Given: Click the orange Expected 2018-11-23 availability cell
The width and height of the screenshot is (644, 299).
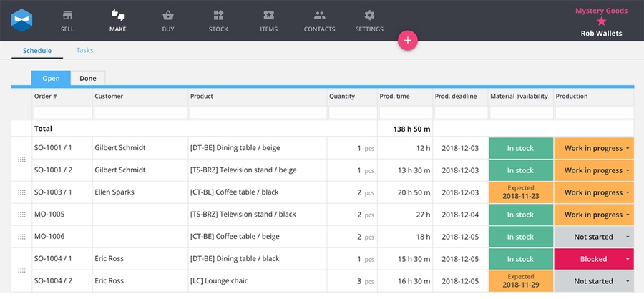Looking at the screenshot, I should pos(520,192).
